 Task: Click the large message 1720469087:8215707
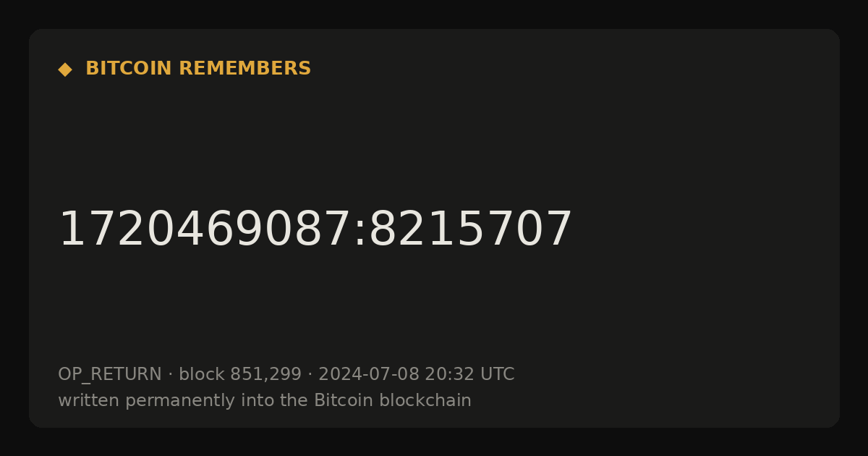click(315, 229)
